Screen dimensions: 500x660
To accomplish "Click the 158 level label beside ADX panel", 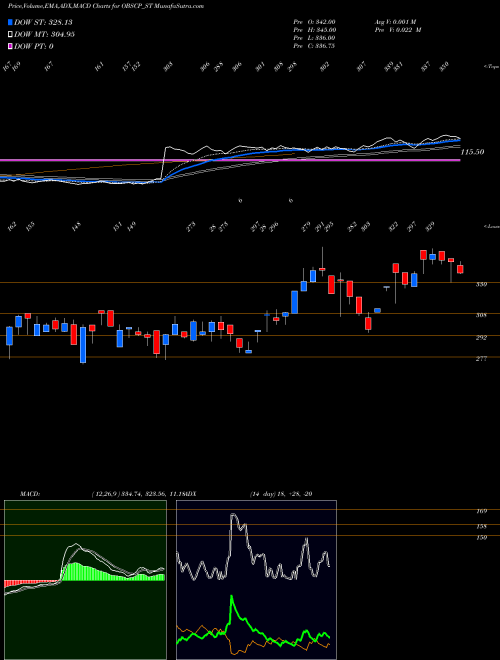I will coord(481,527).
